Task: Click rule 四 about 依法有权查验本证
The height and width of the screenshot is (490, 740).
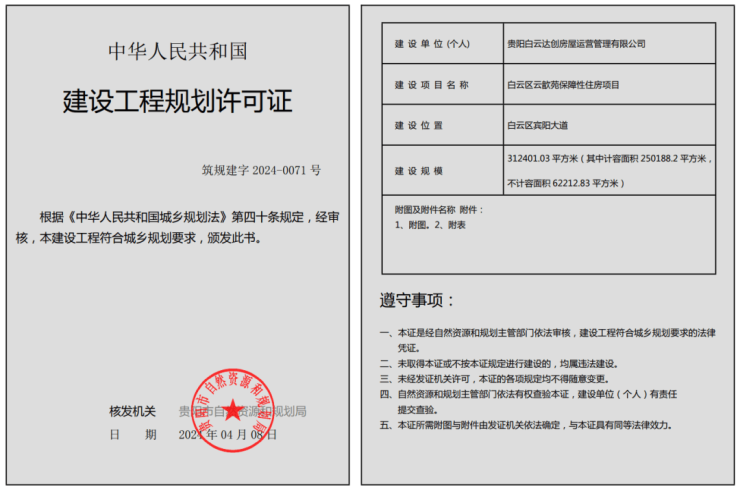Action: tap(528, 394)
